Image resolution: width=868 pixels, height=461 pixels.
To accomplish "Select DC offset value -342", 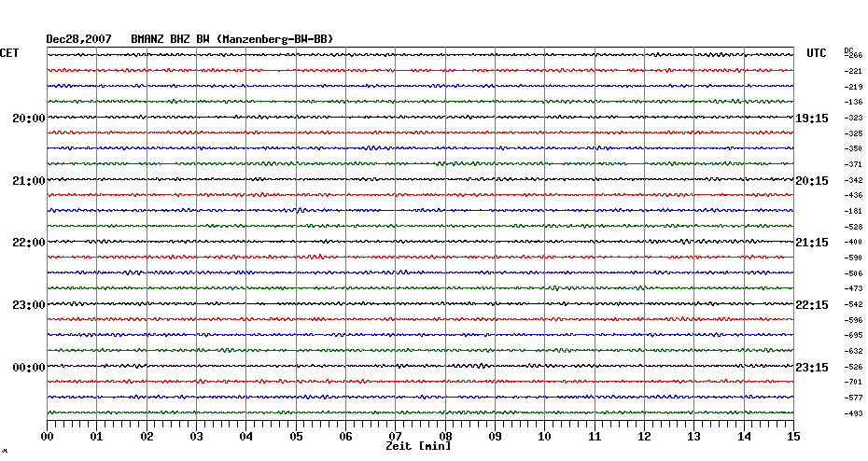I will pyautogui.click(x=853, y=180).
